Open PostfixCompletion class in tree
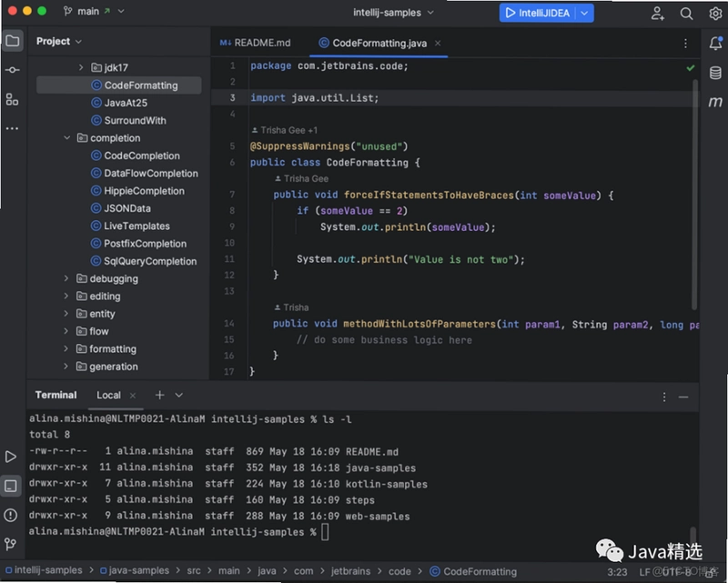Image resolution: width=728 pixels, height=583 pixels. [138, 244]
